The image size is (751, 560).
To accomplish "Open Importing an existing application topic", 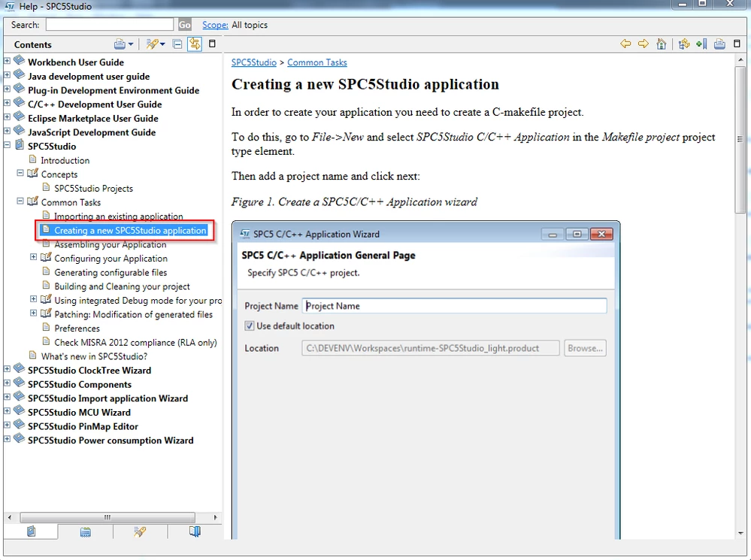I will pyautogui.click(x=118, y=216).
